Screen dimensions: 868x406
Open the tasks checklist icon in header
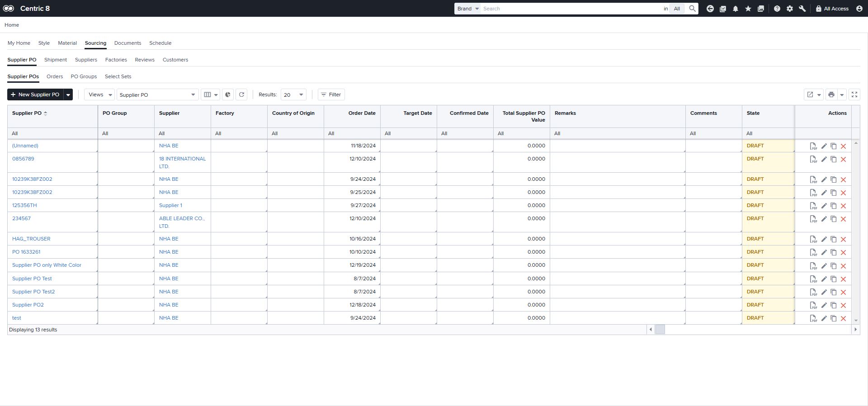(723, 9)
